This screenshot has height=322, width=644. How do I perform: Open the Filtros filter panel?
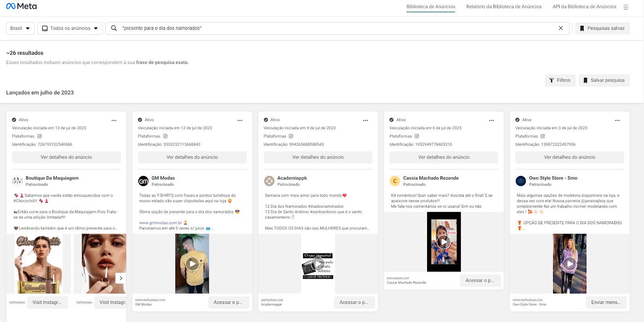(560, 80)
